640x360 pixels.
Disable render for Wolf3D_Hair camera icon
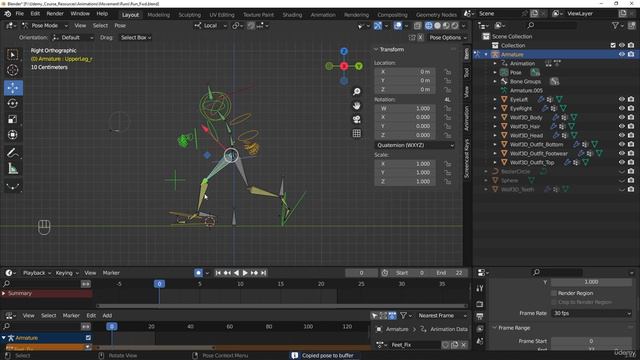click(631, 126)
